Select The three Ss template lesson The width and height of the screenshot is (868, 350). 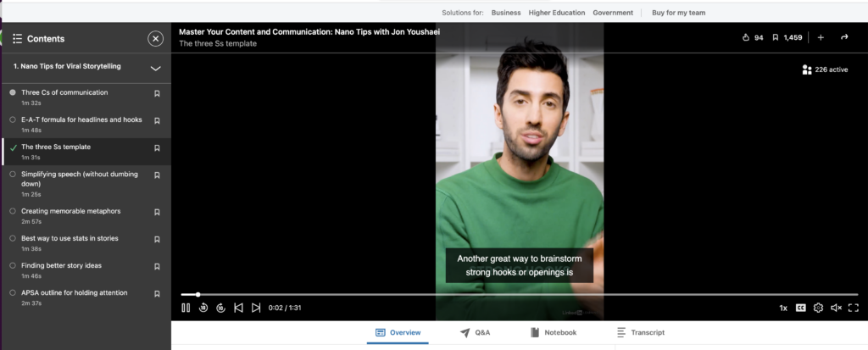[x=56, y=147]
